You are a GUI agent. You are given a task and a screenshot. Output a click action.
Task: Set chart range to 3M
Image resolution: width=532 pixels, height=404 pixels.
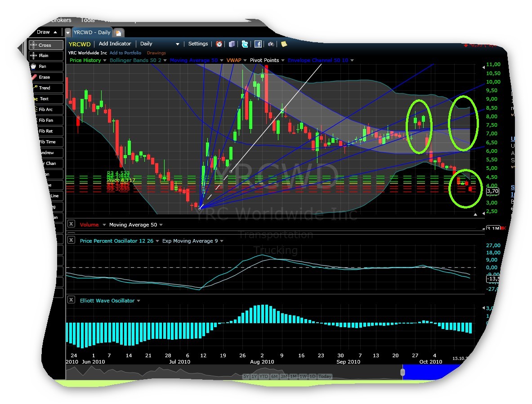[284, 376]
